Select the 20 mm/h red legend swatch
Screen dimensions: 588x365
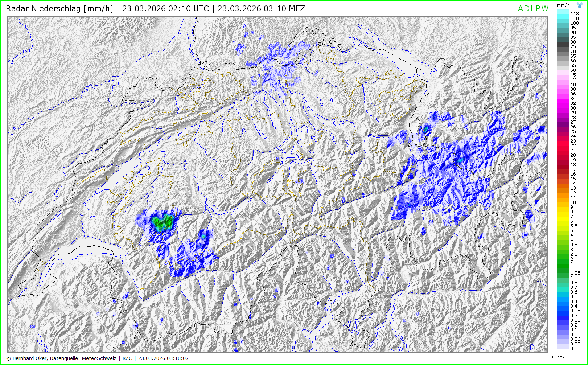coord(563,155)
